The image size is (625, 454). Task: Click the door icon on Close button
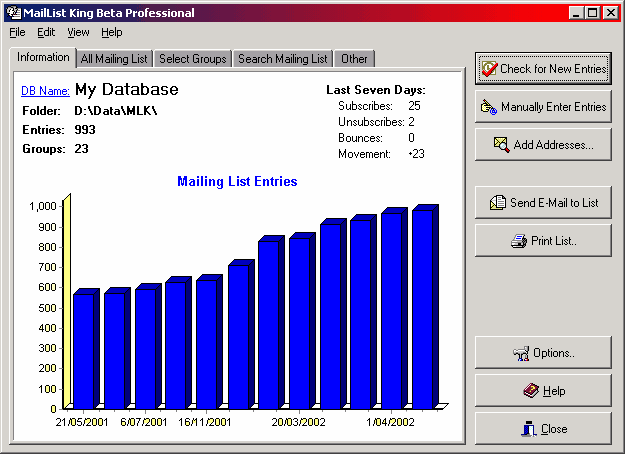tap(529, 429)
